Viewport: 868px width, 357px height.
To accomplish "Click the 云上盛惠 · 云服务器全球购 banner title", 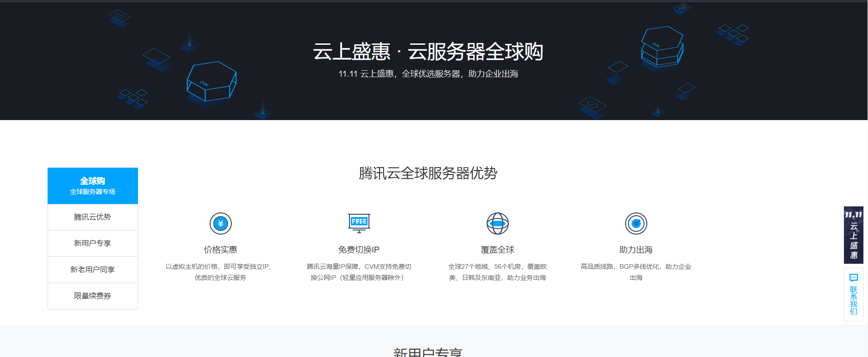I will coord(428,51).
